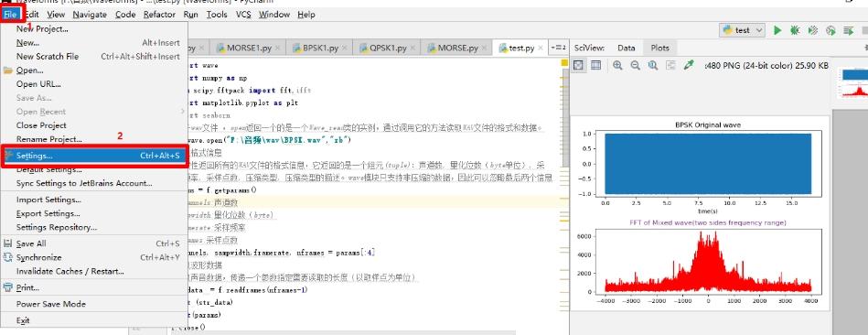The width and height of the screenshot is (868, 335).
Task: Switch to the SciView Plots tab
Action: pyautogui.click(x=659, y=49)
